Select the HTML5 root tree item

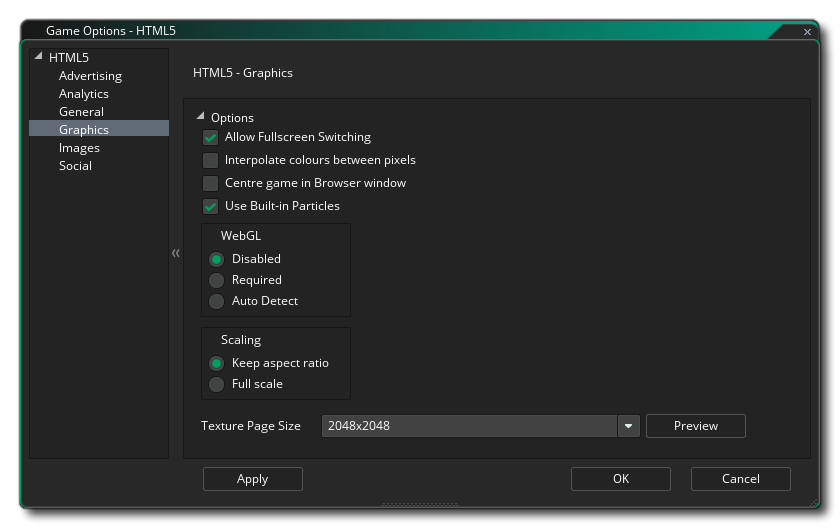[69, 57]
